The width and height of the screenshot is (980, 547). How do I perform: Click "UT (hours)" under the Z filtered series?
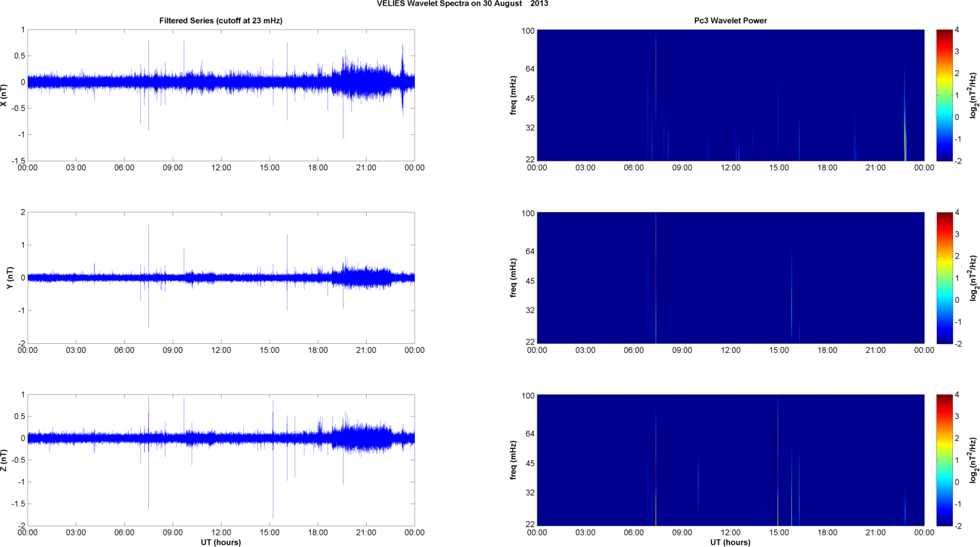click(221, 543)
